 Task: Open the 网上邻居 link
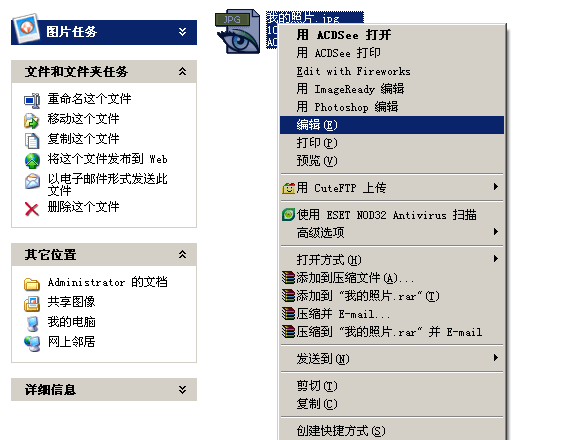71,342
